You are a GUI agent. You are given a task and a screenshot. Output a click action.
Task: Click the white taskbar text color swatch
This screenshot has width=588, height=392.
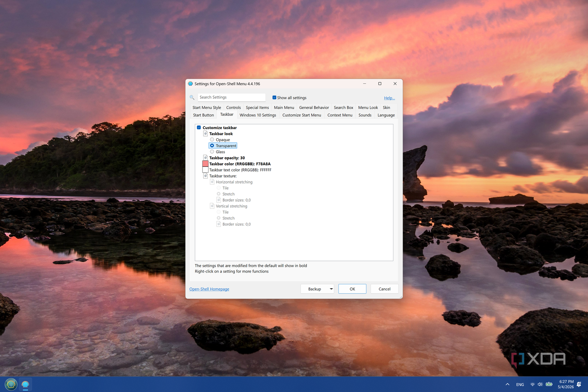coord(205,170)
